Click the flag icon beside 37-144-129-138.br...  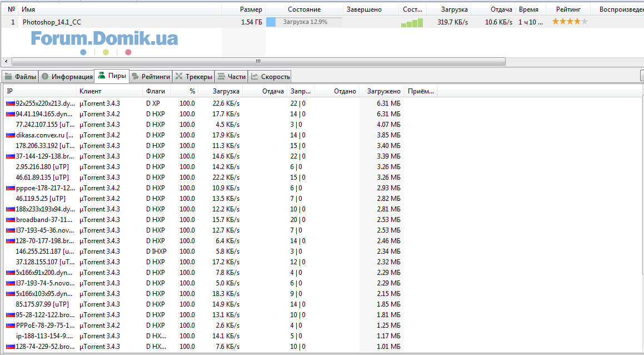click(x=11, y=156)
